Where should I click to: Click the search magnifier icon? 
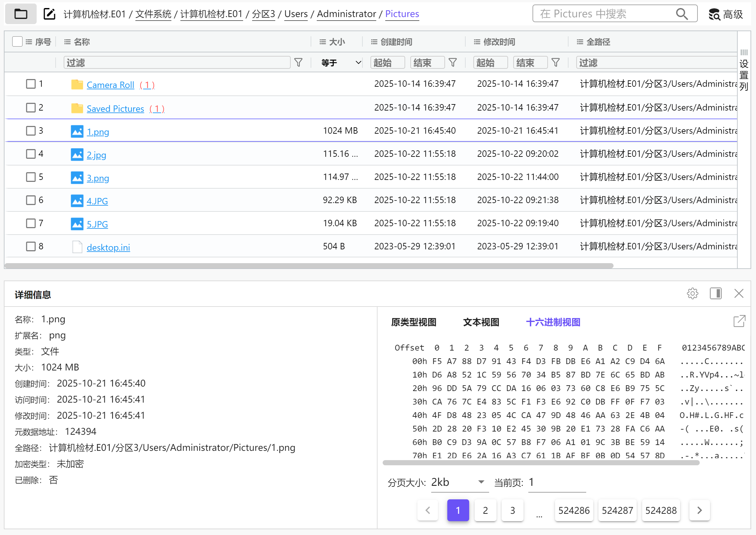681,14
